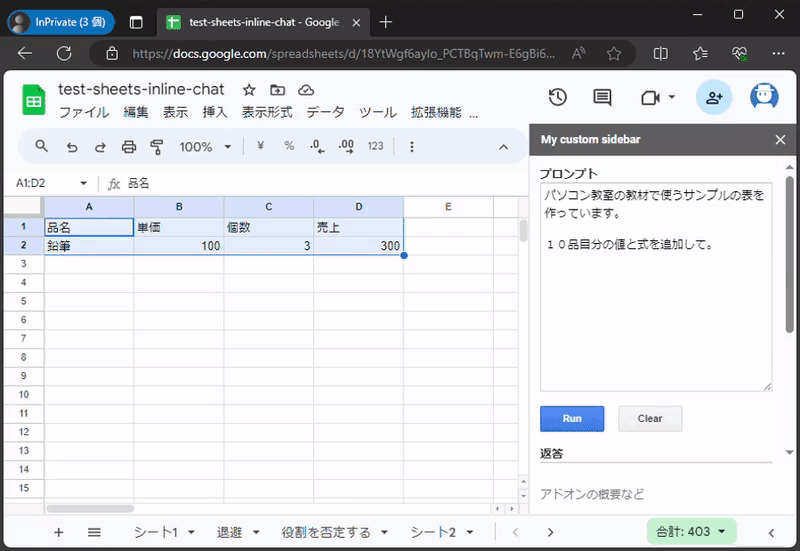Open the Meet call options dropdown arrow

(x=672, y=97)
